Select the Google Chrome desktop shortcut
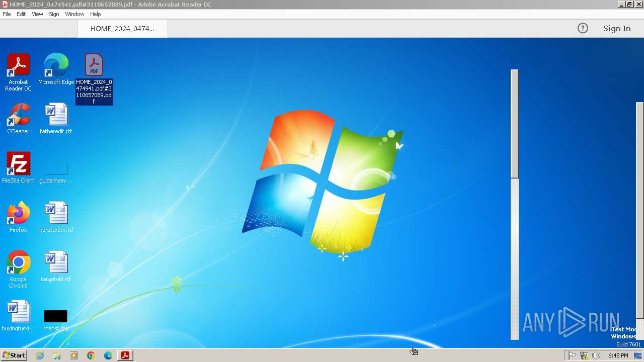Screen dimensions: 644x362 click(18, 269)
